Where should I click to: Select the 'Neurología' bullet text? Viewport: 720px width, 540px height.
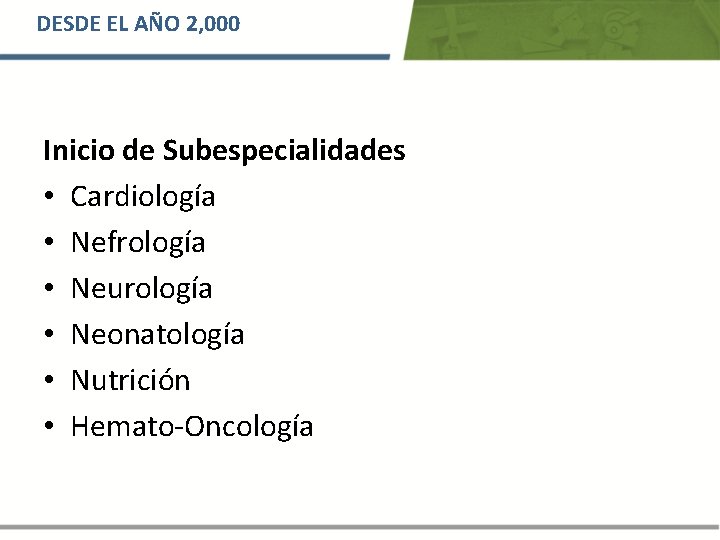point(141,289)
